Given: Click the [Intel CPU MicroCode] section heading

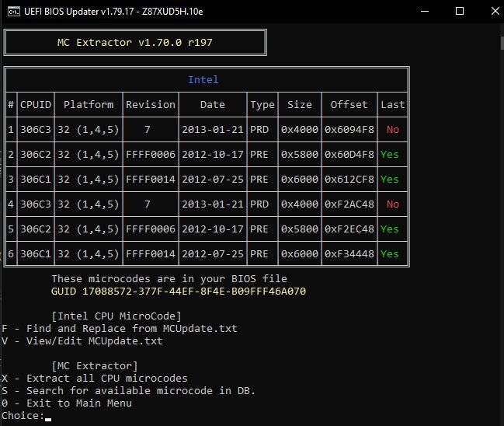Looking at the screenshot, I should pos(116,316).
